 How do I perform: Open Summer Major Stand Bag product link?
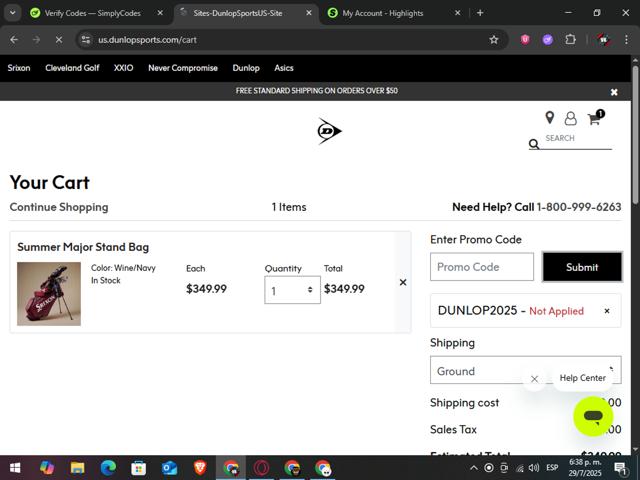[83, 247]
